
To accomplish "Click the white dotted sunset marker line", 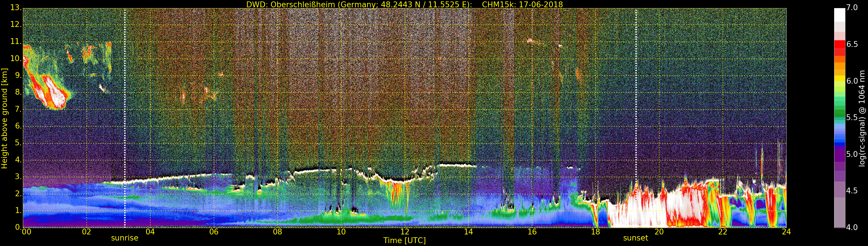I will point(636,118).
